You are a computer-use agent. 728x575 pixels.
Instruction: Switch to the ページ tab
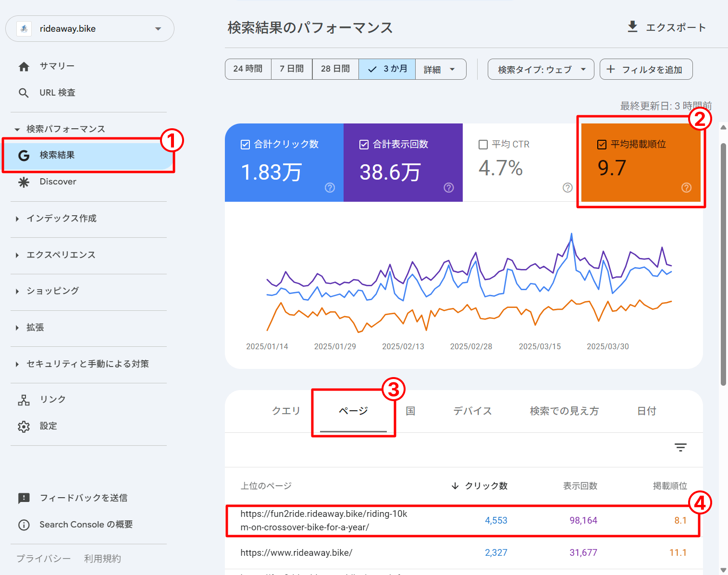[x=353, y=411]
